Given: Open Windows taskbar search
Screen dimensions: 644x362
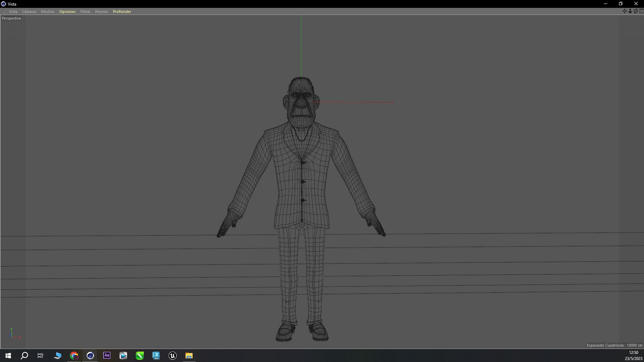Looking at the screenshot, I should coord(24,356).
